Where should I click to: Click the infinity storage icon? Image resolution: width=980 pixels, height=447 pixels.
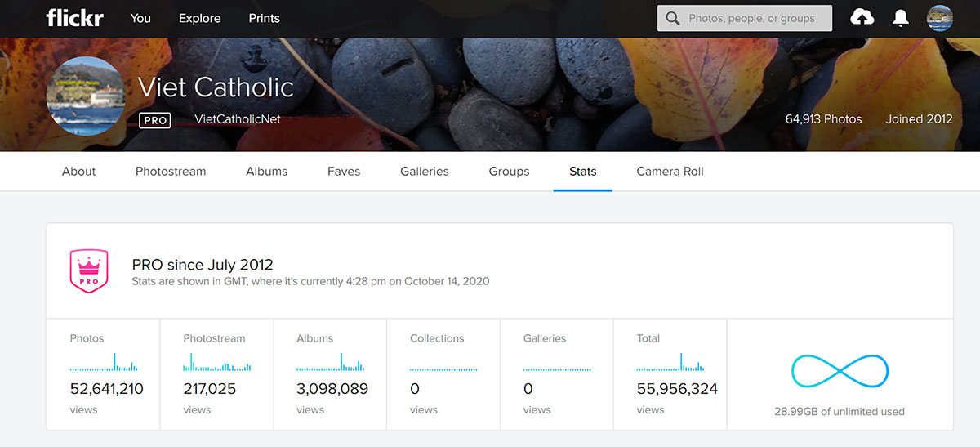[840, 372]
